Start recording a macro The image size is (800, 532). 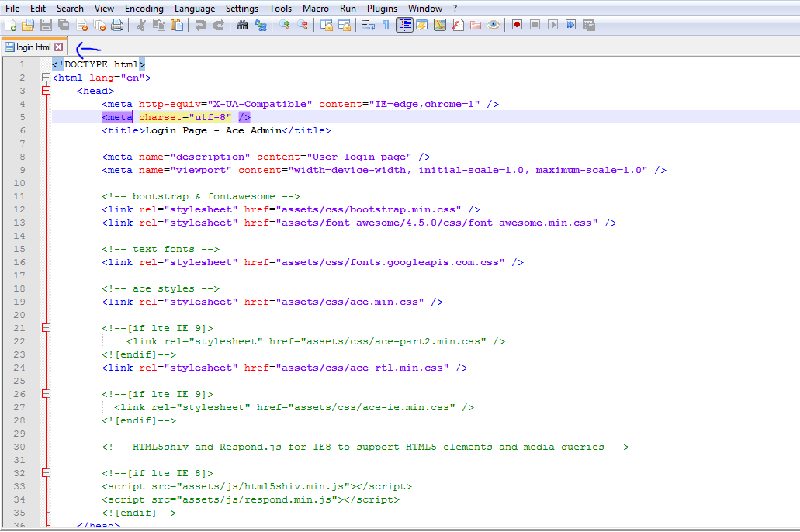(516, 25)
